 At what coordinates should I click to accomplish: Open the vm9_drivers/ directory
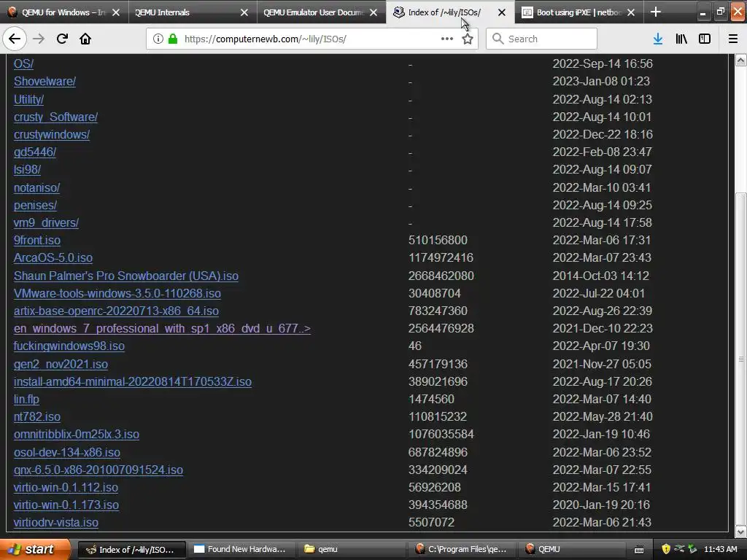[46, 223]
